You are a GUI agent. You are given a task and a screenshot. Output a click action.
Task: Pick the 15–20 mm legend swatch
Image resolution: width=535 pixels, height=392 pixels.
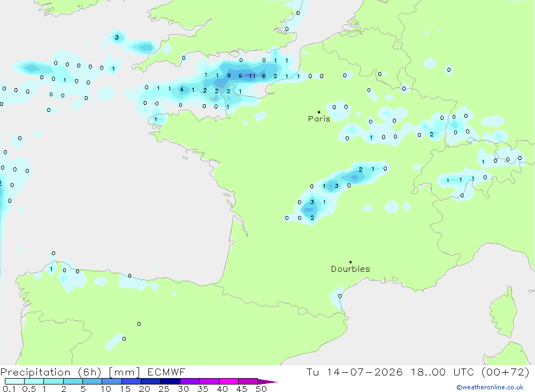click(132, 381)
